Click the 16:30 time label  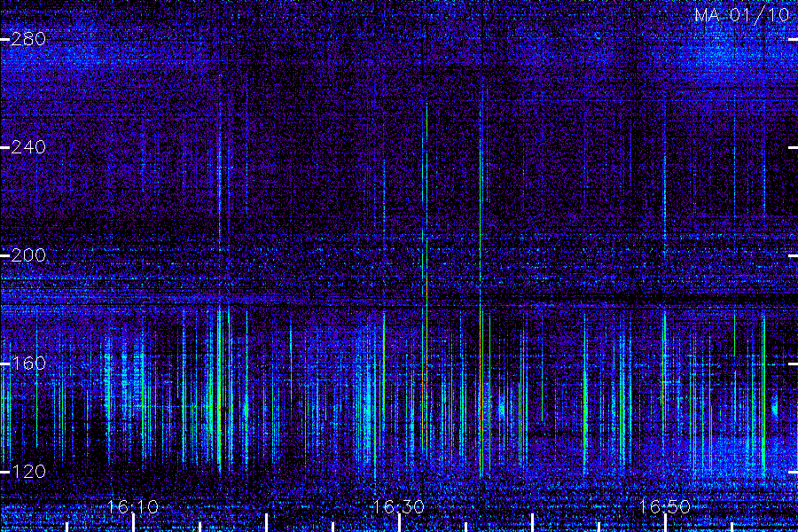click(x=398, y=506)
